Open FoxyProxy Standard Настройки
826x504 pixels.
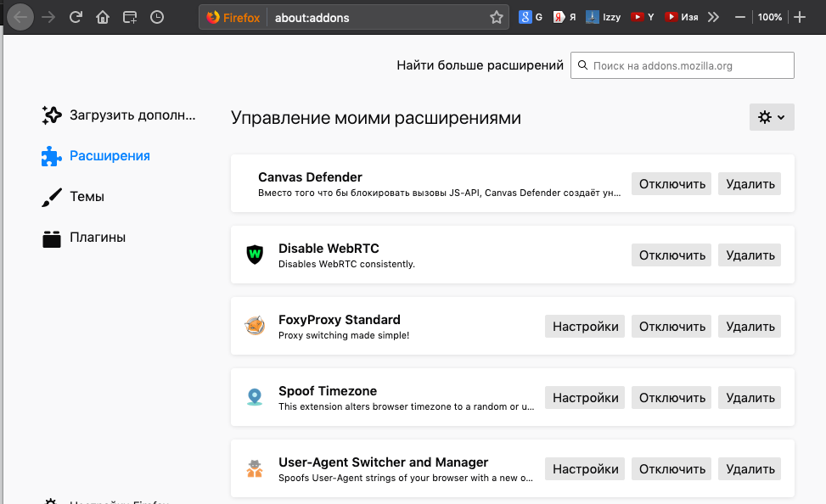tap(585, 327)
